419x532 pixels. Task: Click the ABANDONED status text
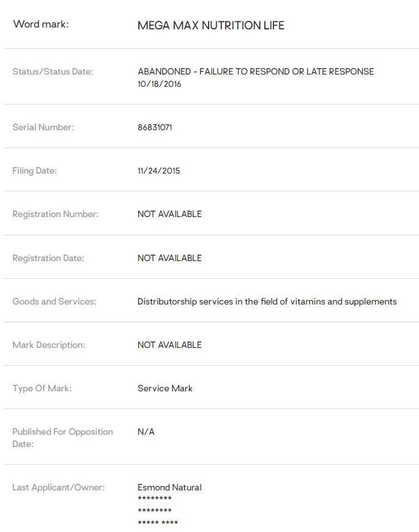tap(255, 72)
